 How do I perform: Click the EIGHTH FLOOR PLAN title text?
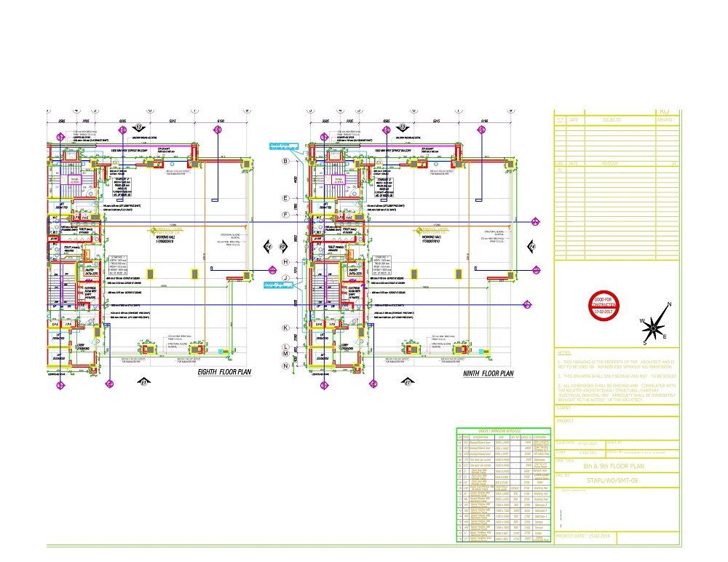pyautogui.click(x=223, y=373)
